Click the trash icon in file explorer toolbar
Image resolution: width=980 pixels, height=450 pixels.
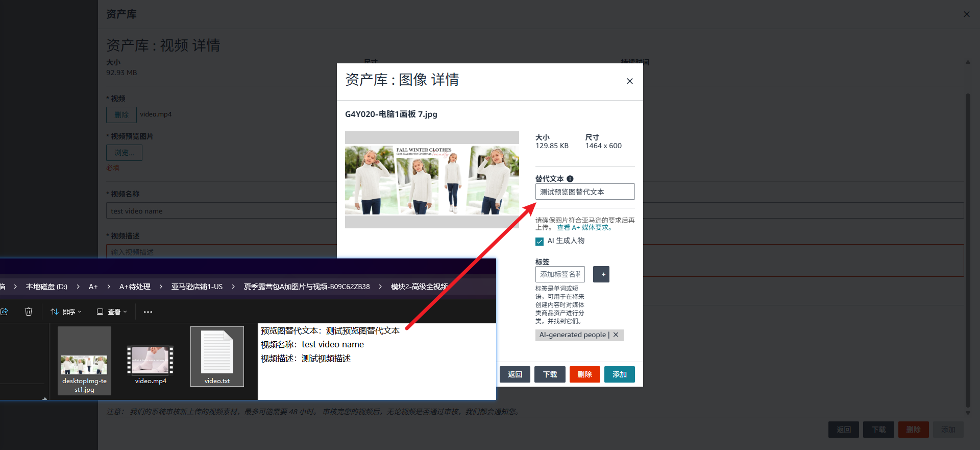coord(29,312)
